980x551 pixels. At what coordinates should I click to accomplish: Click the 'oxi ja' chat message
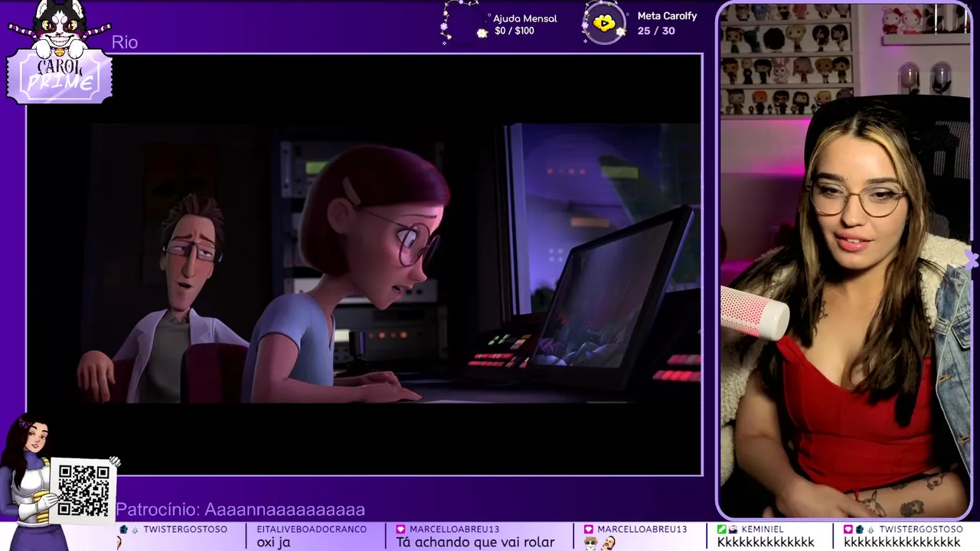point(273,543)
